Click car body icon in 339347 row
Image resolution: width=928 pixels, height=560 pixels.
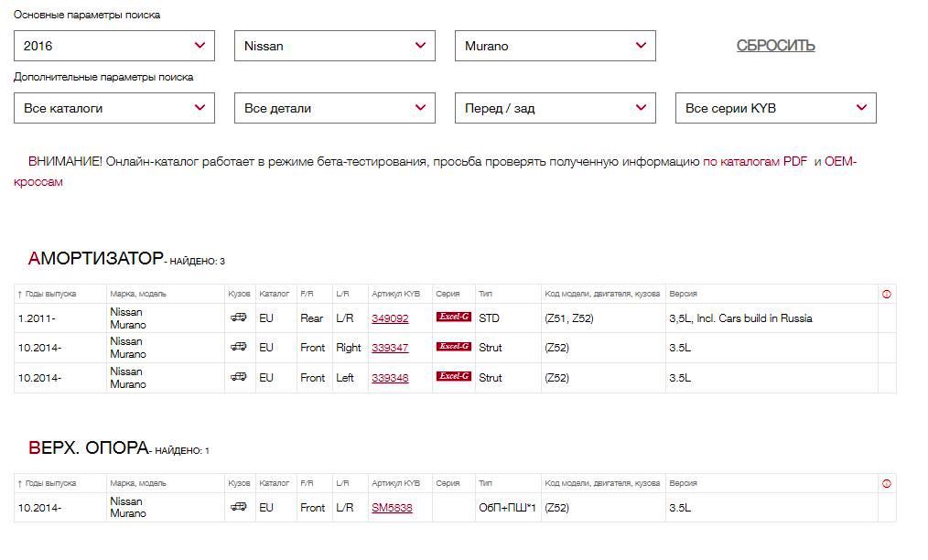pos(239,347)
